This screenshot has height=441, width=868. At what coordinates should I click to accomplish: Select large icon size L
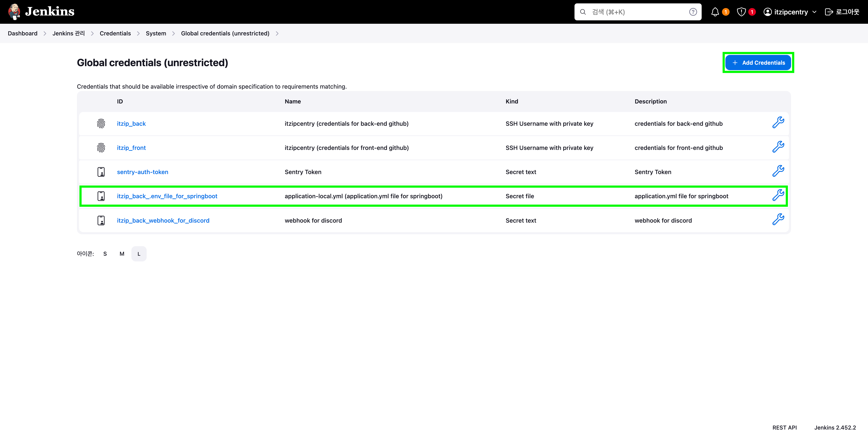139,254
